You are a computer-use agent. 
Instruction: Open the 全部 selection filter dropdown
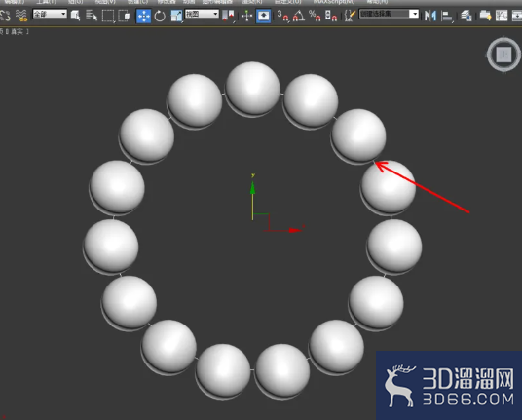pos(50,14)
